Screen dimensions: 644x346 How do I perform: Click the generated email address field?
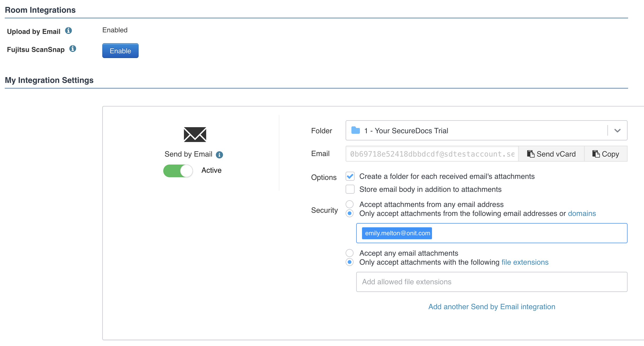tap(432, 154)
